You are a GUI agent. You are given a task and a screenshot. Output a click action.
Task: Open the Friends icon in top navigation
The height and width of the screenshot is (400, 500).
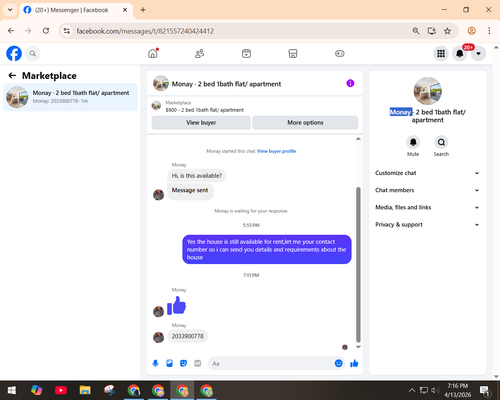point(200,53)
